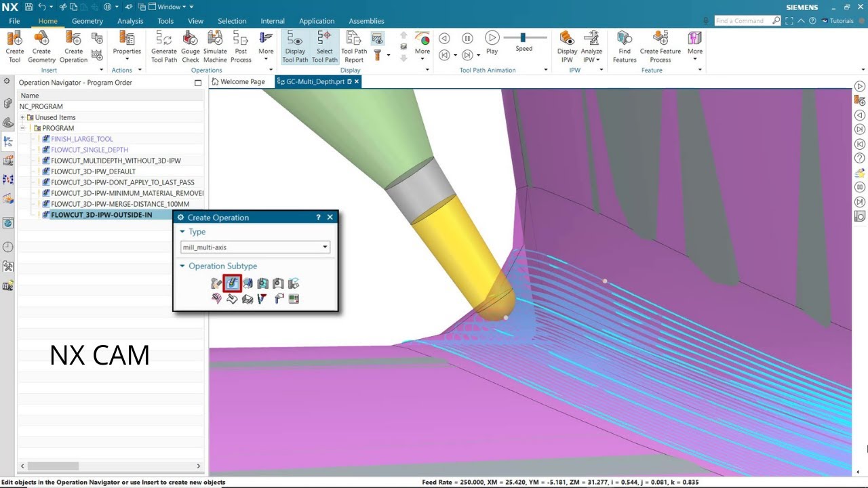This screenshot has height=488, width=868.
Task: Toggle Display Tool Path
Action: (x=295, y=47)
